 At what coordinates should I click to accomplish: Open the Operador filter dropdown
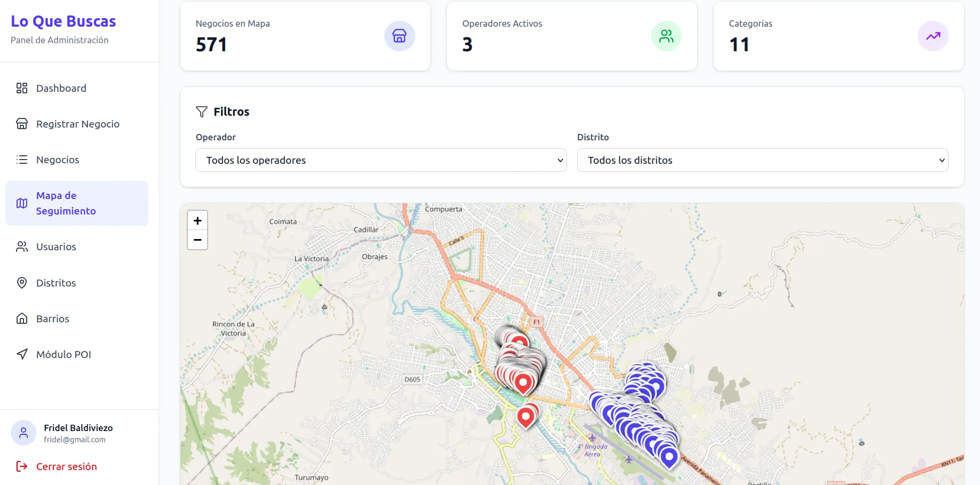tap(381, 160)
